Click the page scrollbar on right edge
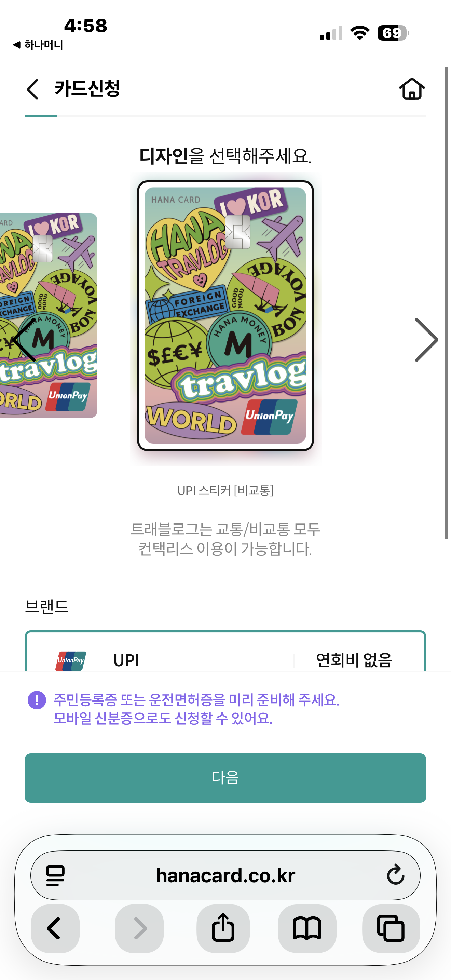Viewport: 451px width, 980px height. pos(447,303)
